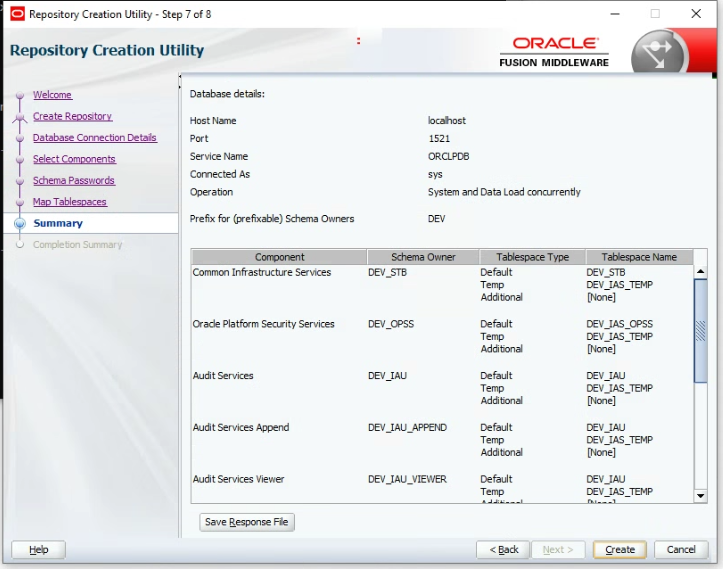This screenshot has height=569, width=723.
Task: Go to Create Repository step
Action: (x=72, y=116)
